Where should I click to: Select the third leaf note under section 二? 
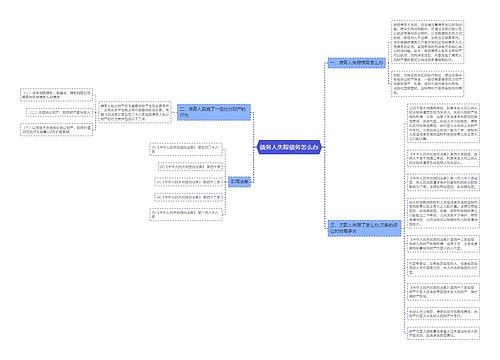coord(57,130)
